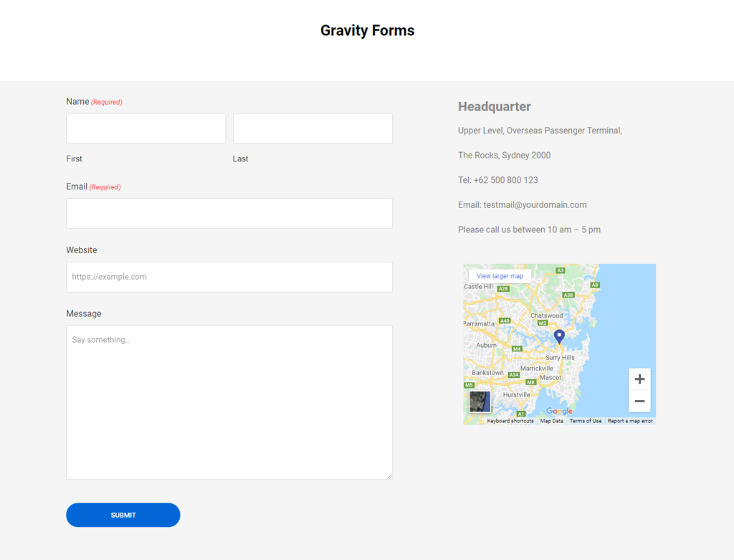
Task: Click the Website field with example.com placeholder
Action: pos(229,277)
